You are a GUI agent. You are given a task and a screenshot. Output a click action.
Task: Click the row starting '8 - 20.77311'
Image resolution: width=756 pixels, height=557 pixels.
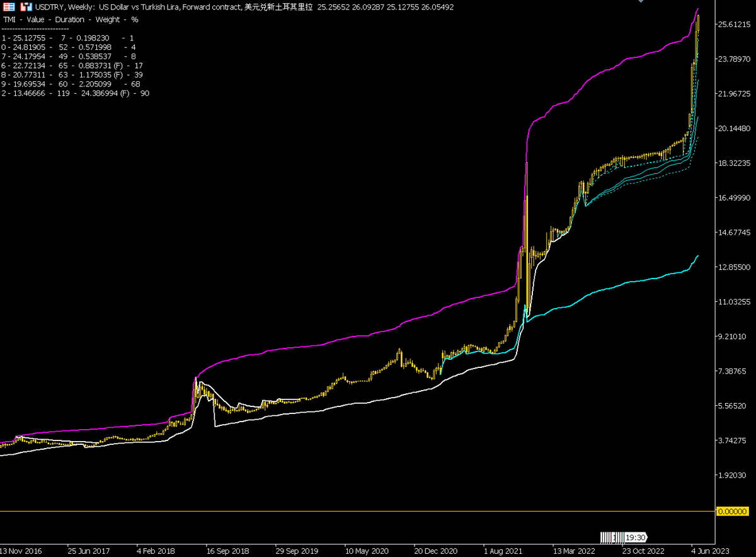72,74
